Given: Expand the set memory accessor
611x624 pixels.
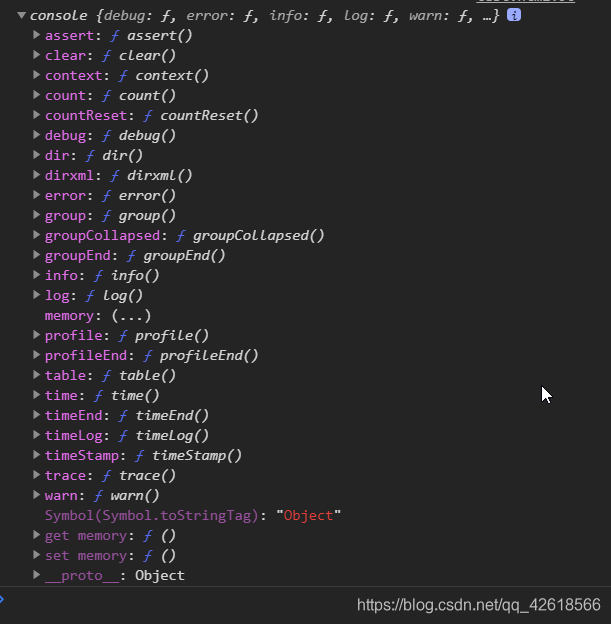Looking at the screenshot, I should (36, 555).
